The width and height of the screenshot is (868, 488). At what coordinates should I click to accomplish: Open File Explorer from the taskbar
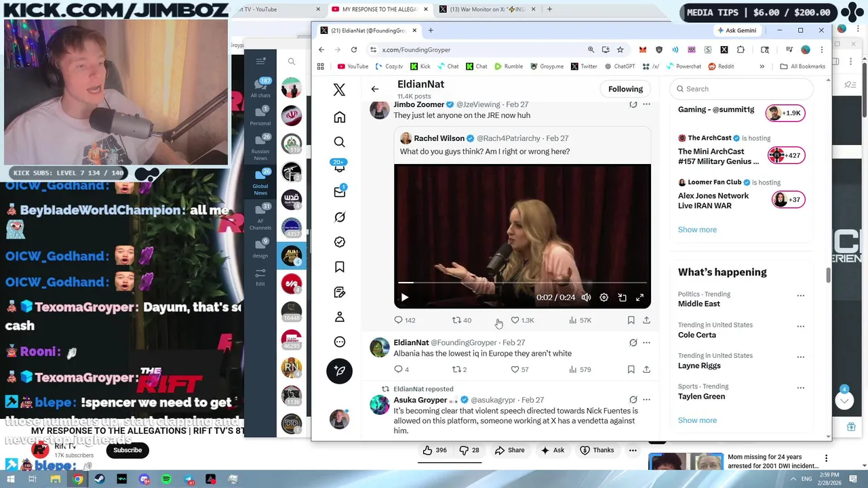55,479
